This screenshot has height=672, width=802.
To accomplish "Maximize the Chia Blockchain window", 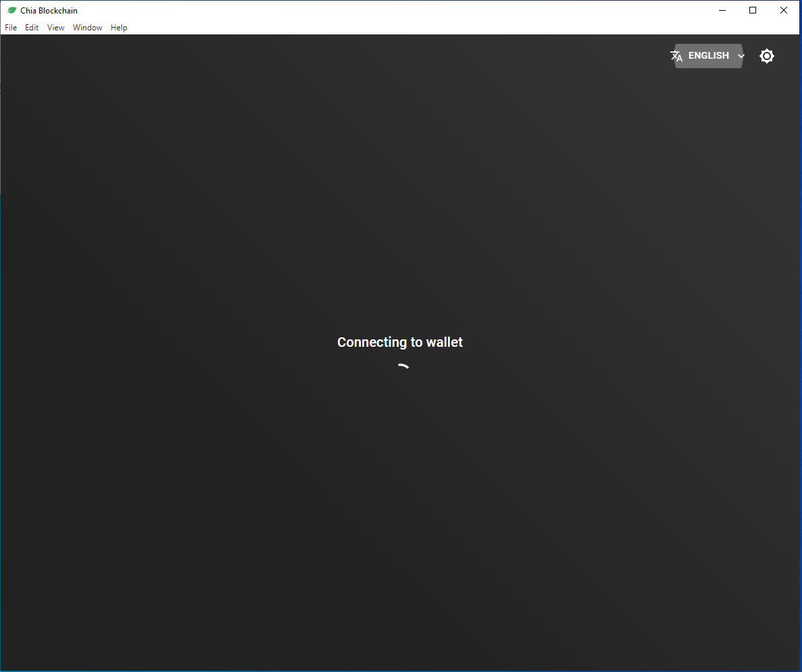I will [753, 10].
